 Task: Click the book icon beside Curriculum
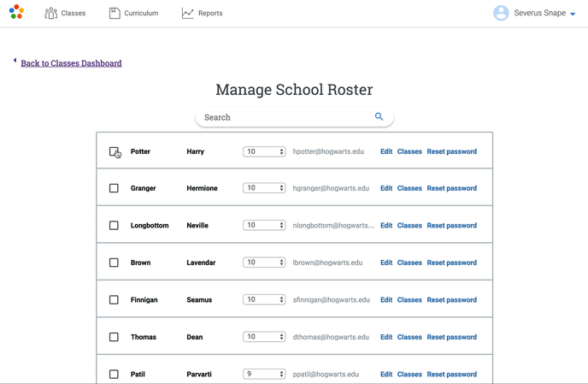115,13
